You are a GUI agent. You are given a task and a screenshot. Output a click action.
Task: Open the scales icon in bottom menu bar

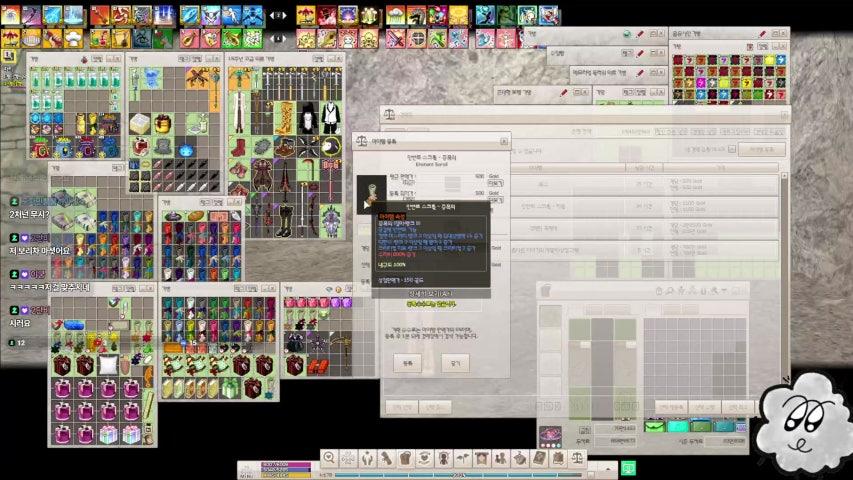click(577, 458)
